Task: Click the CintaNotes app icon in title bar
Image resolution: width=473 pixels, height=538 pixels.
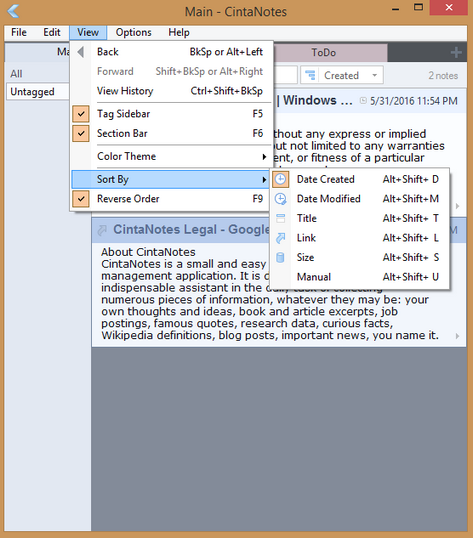Action: pos(13,11)
